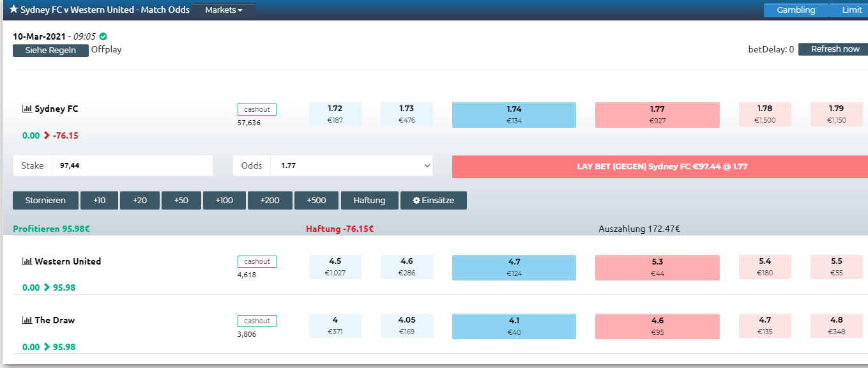Click the green verified checkmark next to 09:05
This screenshot has height=368, width=868.
pos(103,36)
